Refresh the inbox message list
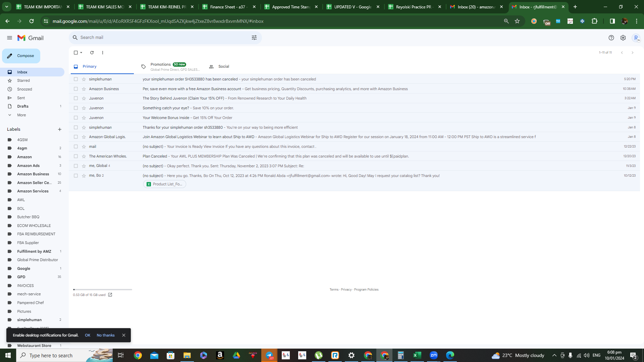644x362 pixels. pos(92,53)
